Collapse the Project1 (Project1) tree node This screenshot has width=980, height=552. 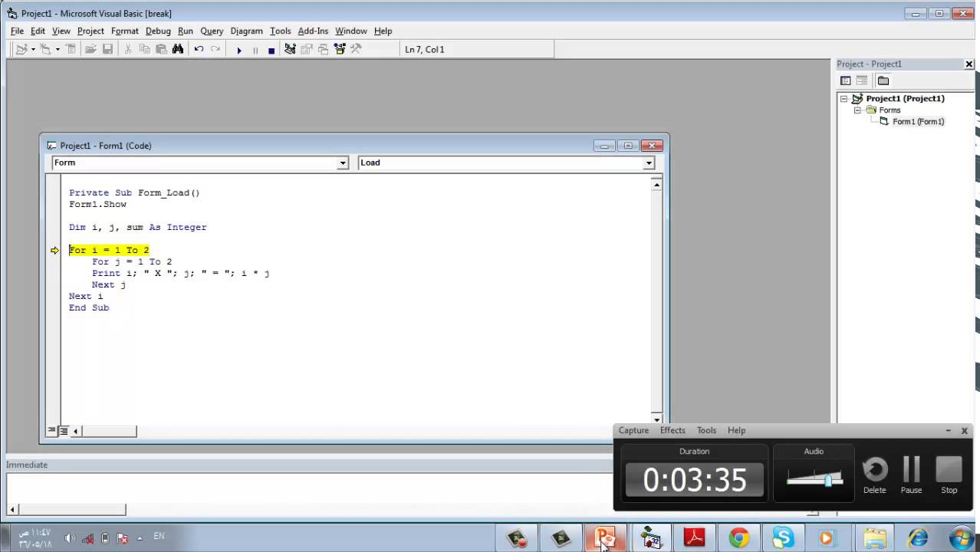(x=844, y=99)
